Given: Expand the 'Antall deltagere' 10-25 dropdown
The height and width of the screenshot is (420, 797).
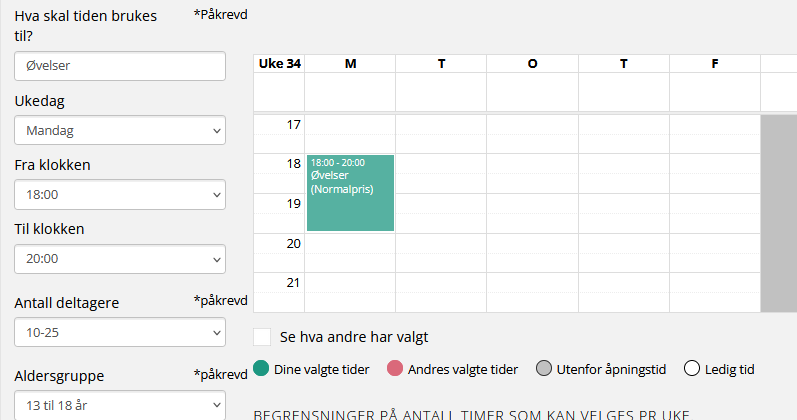Looking at the screenshot, I should pyautogui.click(x=120, y=332).
